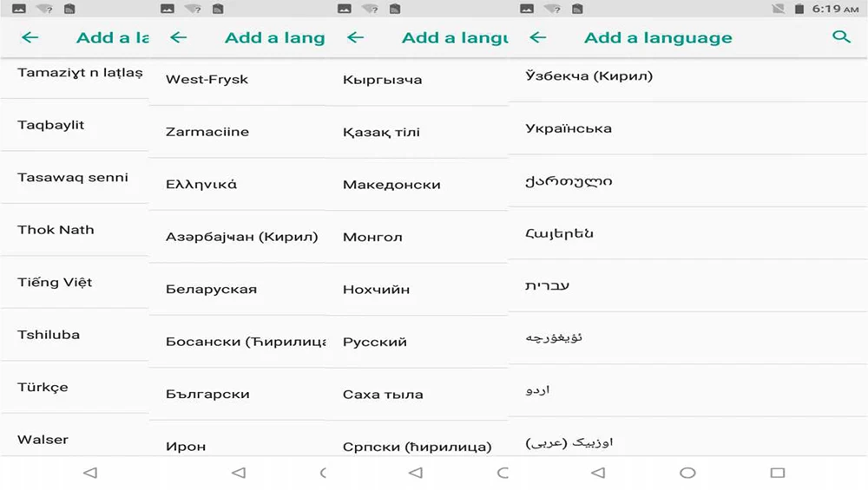Screen dimensions: 868x490
Task: Choose עברית language entry
Action: pyautogui.click(x=688, y=285)
